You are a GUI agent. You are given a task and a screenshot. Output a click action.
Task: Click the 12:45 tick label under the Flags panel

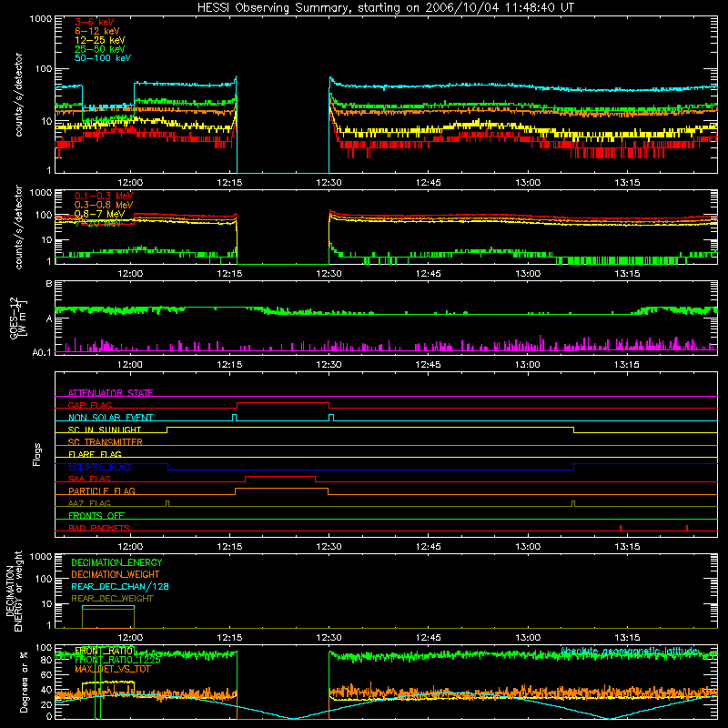(428, 547)
